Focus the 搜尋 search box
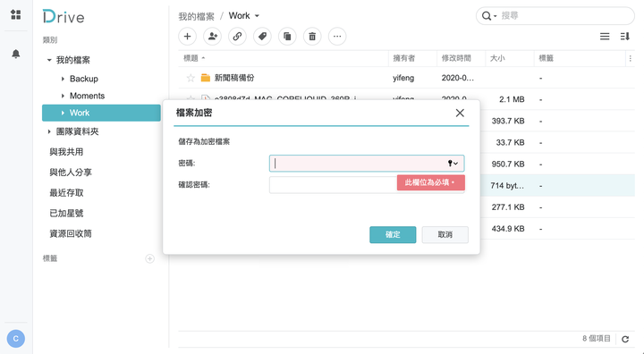The width and height of the screenshot is (644, 354). (x=555, y=16)
